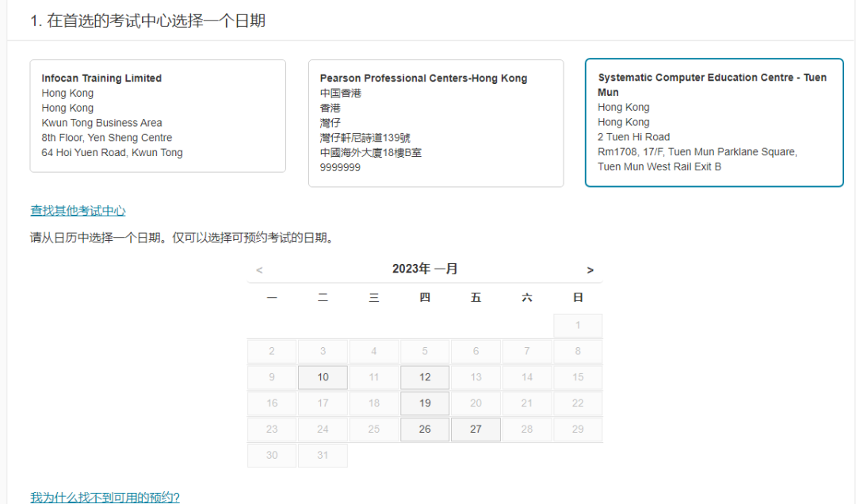Click the disabled date 6 cell
Image resolution: width=856 pixels, height=504 pixels.
pyautogui.click(x=476, y=351)
